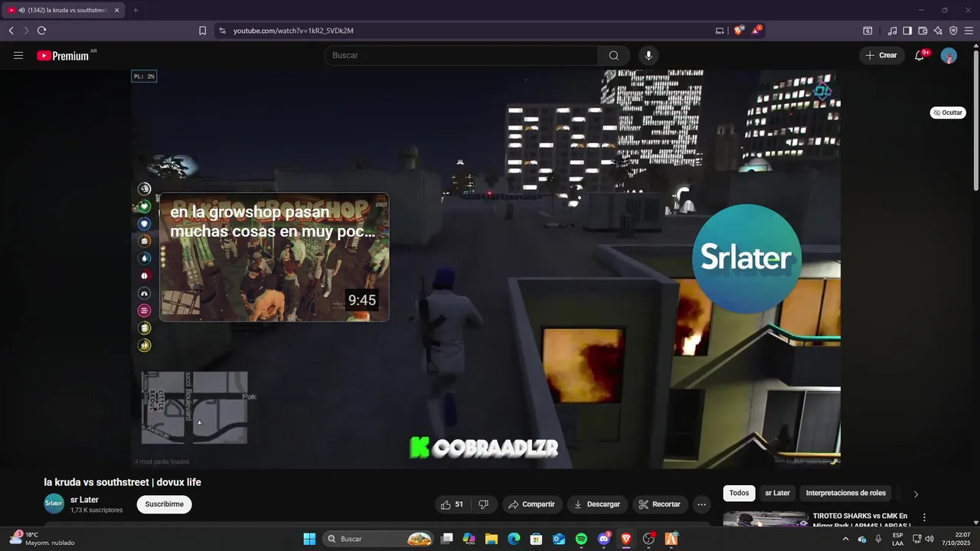980x551 pixels.
Task: Open the growshop suggested video card
Action: 274,257
